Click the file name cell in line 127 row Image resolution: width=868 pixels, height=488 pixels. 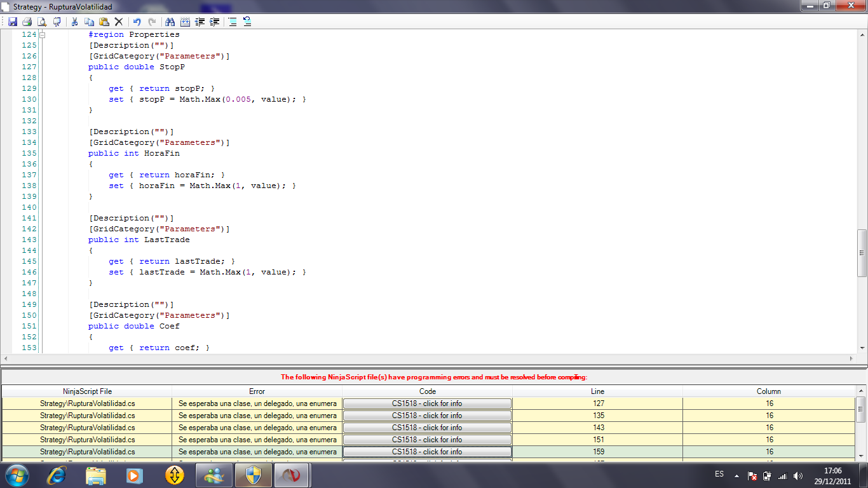[x=87, y=403]
